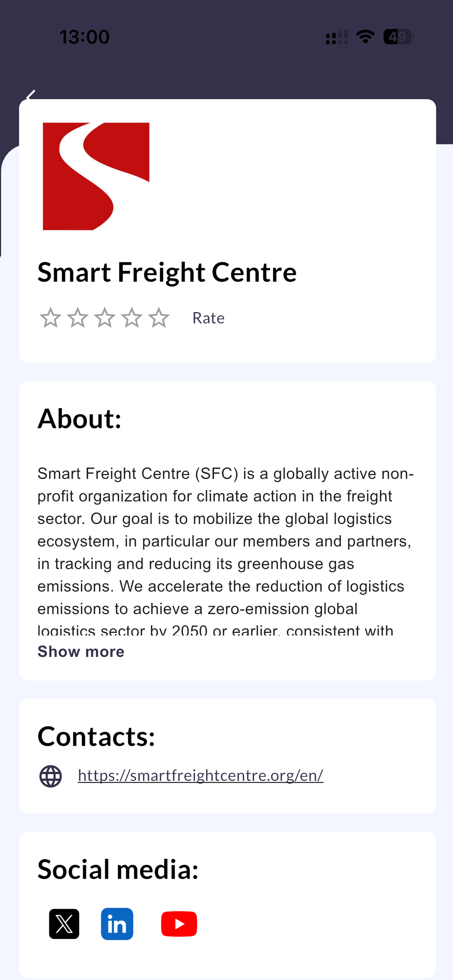Tap the Smart Freight Centre red logo
Screen dimensions: 453x980
point(96,176)
